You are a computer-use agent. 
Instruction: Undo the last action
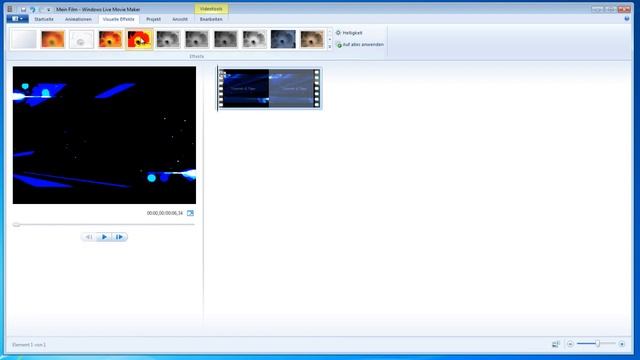coord(33,9)
